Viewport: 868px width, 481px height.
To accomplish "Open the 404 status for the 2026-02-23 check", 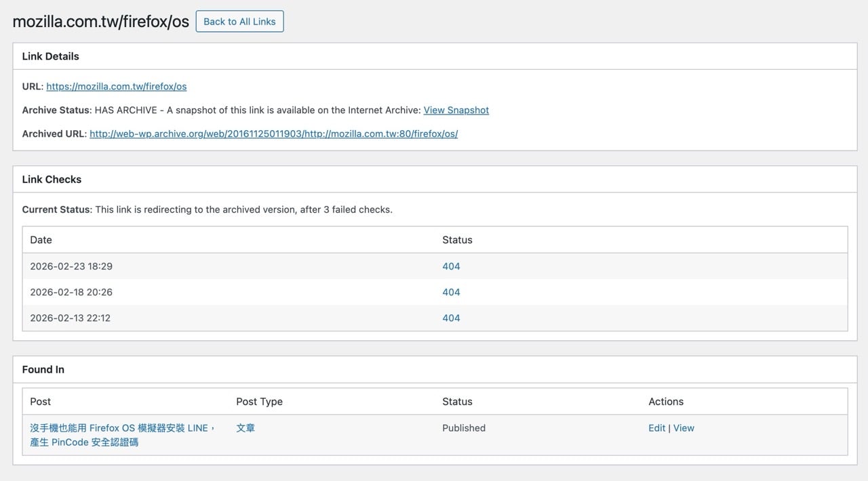I will coord(451,266).
